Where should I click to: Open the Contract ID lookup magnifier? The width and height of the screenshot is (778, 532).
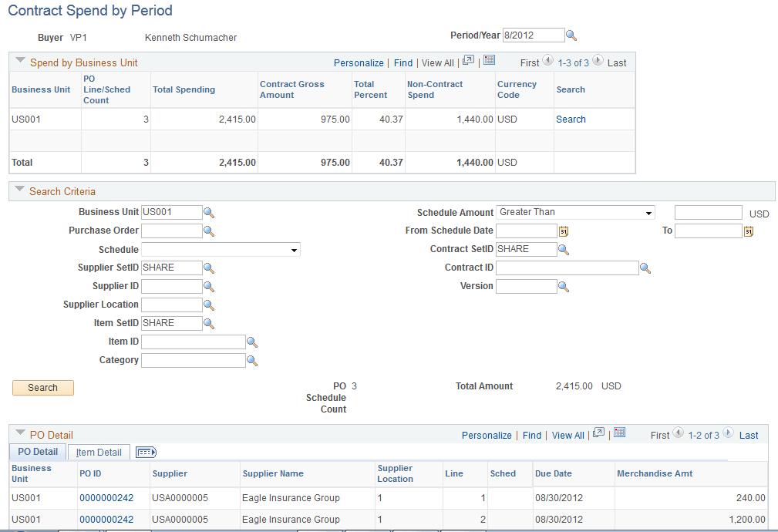[x=645, y=268]
